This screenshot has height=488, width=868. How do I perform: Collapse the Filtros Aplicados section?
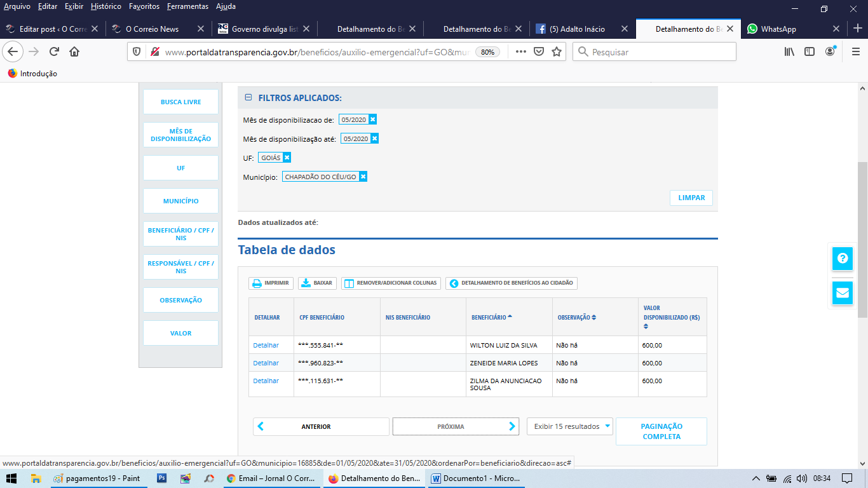point(248,98)
